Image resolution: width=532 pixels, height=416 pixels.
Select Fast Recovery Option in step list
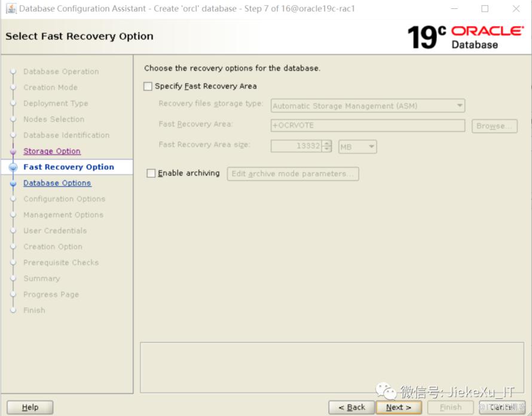coord(69,167)
